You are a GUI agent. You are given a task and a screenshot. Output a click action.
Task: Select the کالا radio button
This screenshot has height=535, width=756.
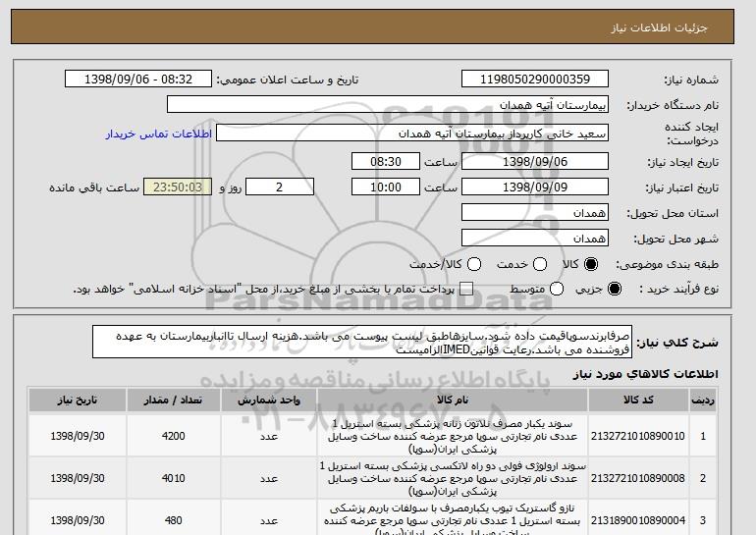click(591, 264)
